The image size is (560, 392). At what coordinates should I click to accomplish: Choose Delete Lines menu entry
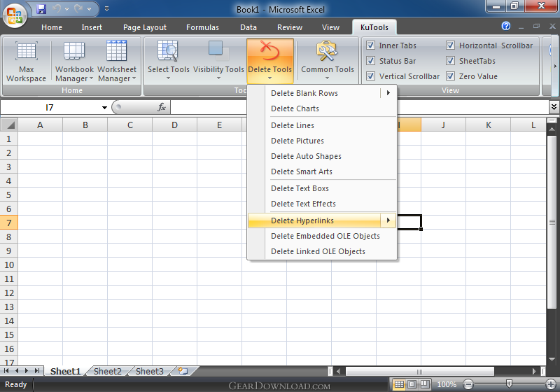pos(323,125)
